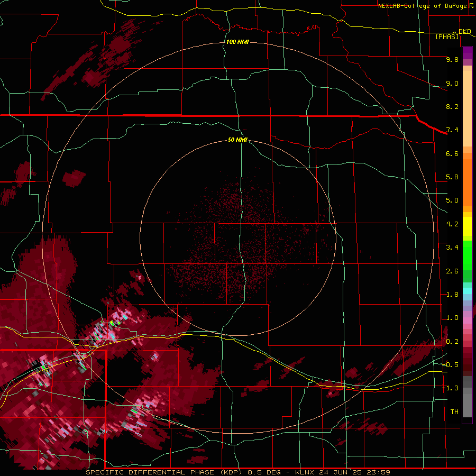
Task: Click the -1.3 scale value
Action: click(x=450, y=388)
